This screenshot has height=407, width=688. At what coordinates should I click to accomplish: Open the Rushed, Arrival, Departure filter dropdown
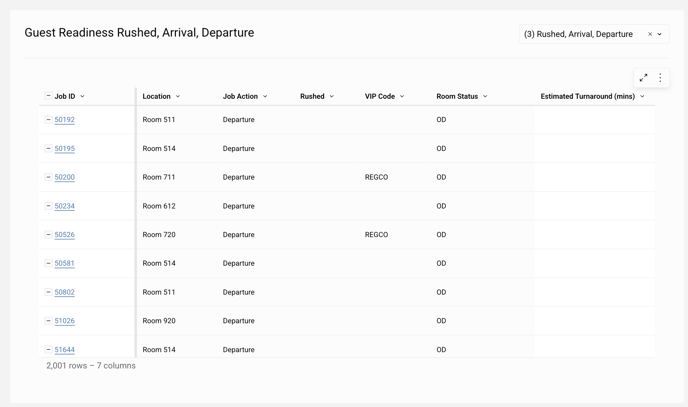click(660, 34)
